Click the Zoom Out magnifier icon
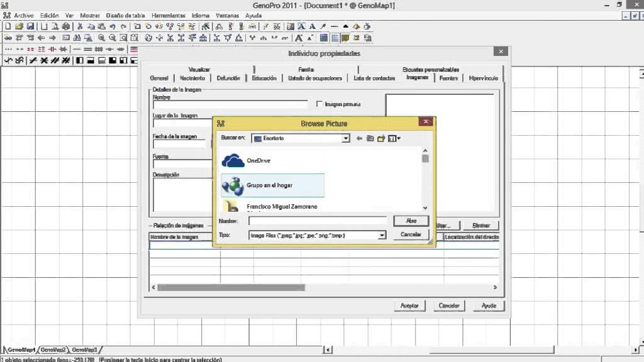The width and height of the screenshot is (644, 362). (x=112, y=38)
